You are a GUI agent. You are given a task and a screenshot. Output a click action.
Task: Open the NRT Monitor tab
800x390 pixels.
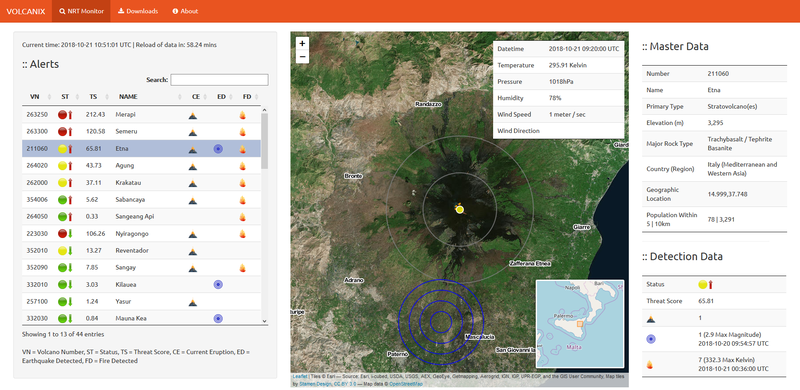81,11
